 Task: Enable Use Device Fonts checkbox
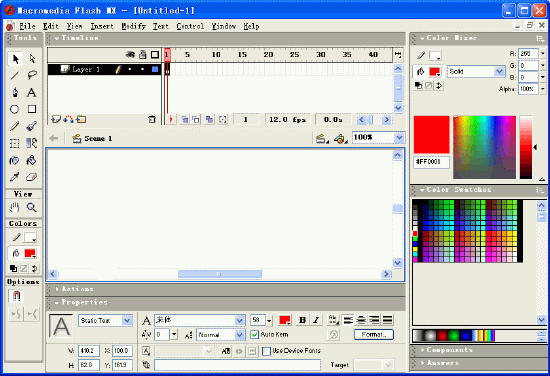[x=267, y=351]
